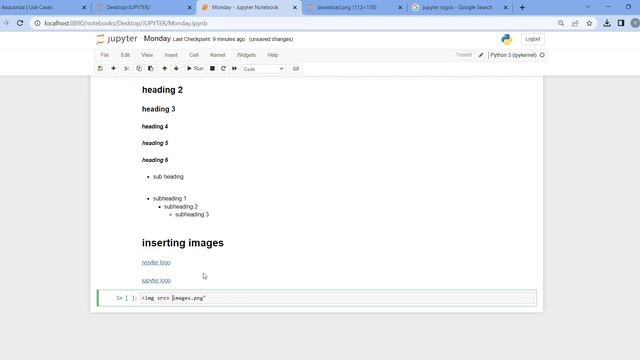The image size is (640, 360).
Task: Restart the kernel icon
Action: (223, 69)
